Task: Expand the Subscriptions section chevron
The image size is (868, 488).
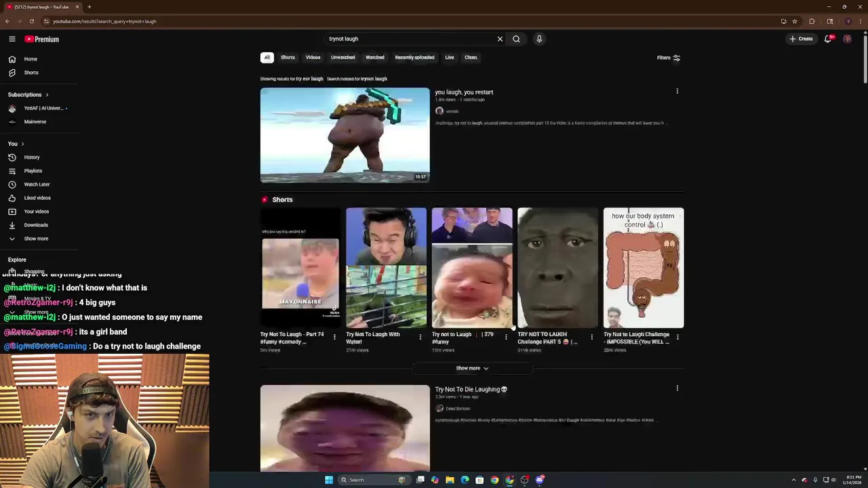Action: coord(47,95)
